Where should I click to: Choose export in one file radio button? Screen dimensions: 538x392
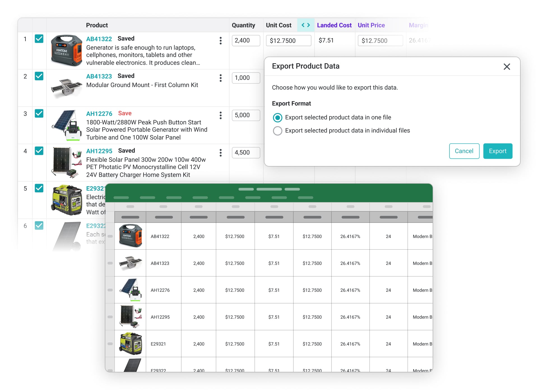click(277, 118)
